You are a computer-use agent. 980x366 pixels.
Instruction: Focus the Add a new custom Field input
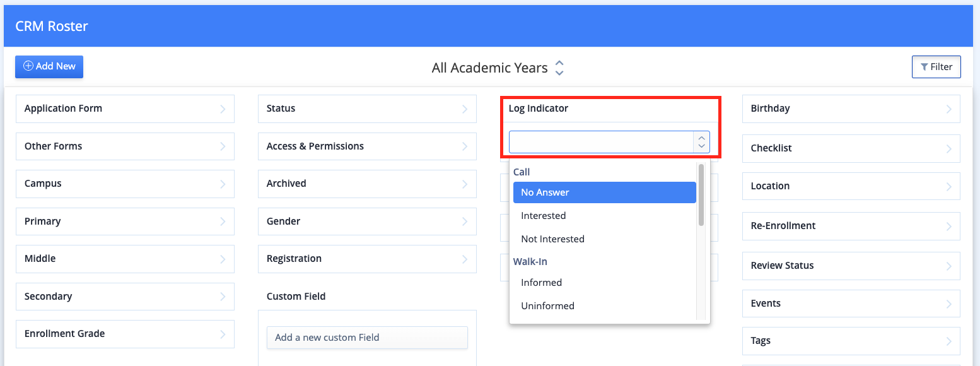[x=367, y=338]
